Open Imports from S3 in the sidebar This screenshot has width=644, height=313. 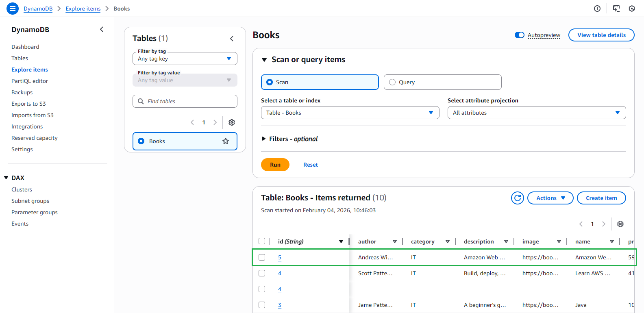click(33, 115)
